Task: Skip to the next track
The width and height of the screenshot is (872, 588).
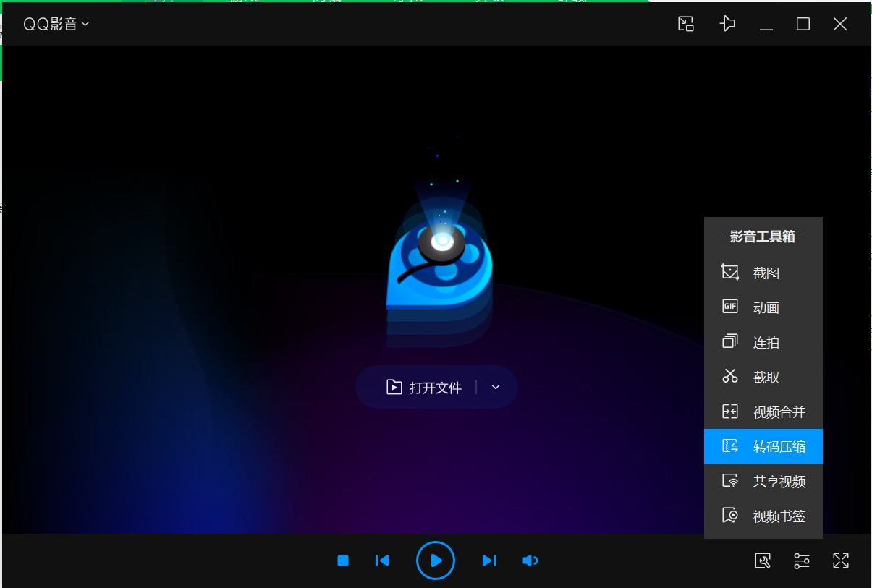Action: coord(489,561)
